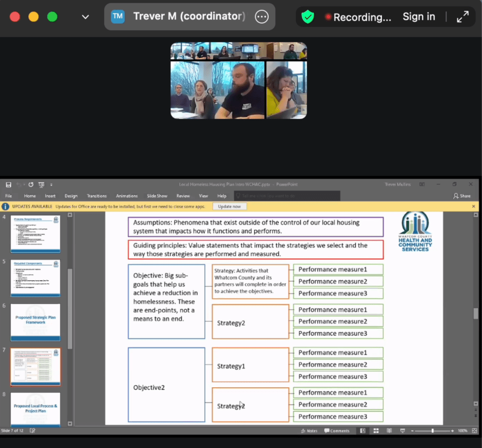Viewport: 482px width, 448px height.
Task: Switch to Reading View in status bar
Action: click(389, 431)
